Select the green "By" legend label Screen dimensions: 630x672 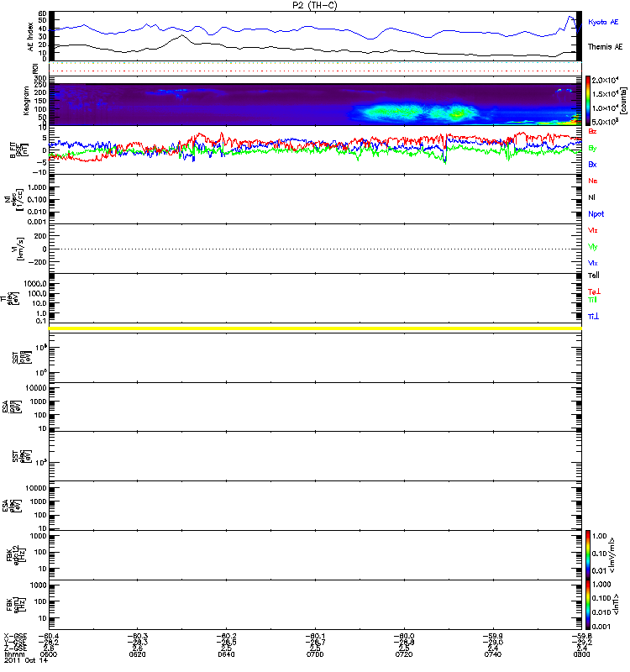click(592, 148)
